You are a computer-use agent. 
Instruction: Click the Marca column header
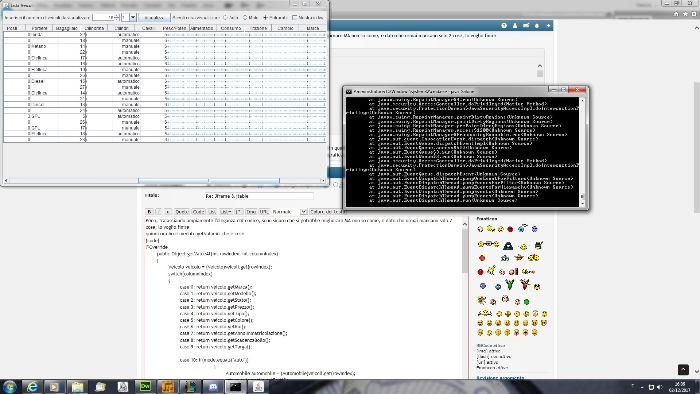coord(312,28)
